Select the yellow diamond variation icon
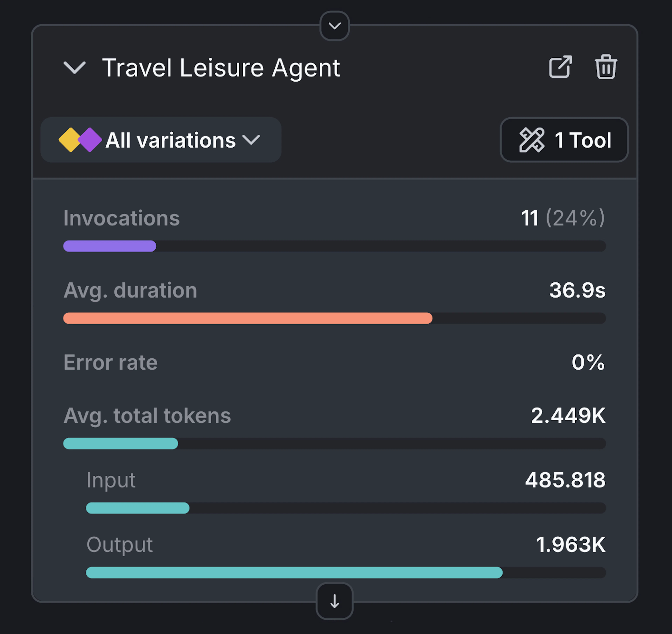The image size is (672, 634). click(70, 140)
